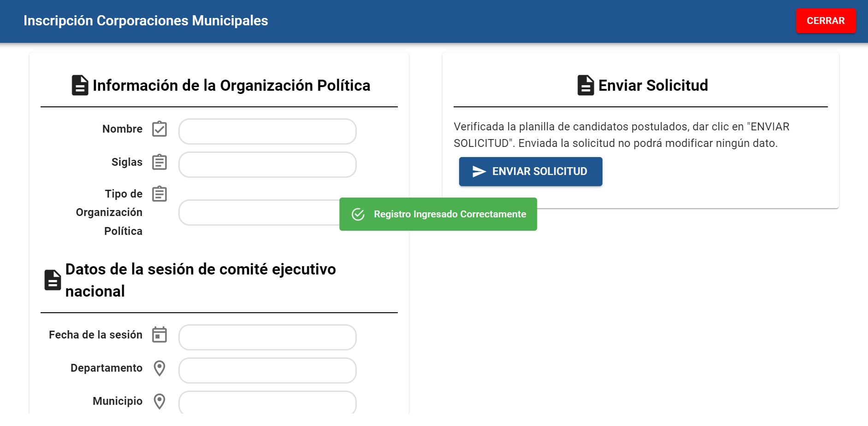Click the Departamento input field
Image resolution: width=868 pixels, height=426 pixels.
267,371
